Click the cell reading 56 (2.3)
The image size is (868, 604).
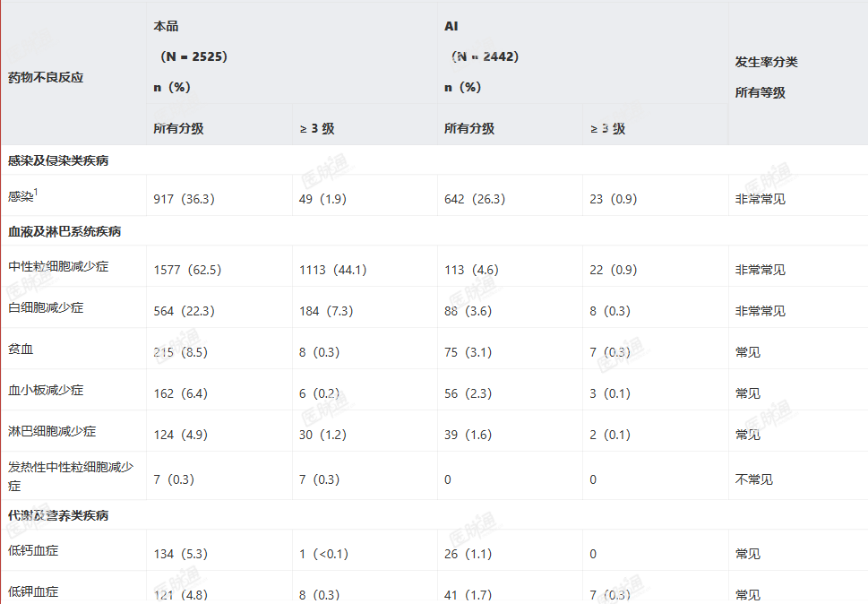[468, 393]
